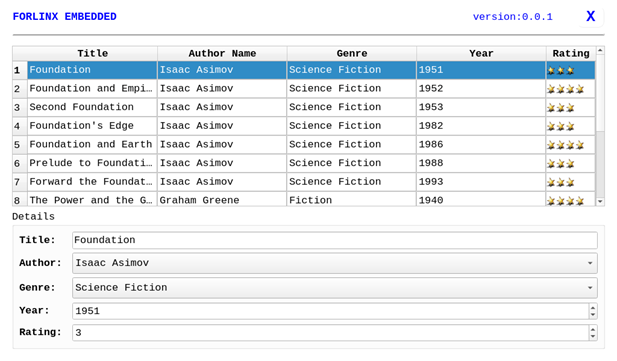Select the 'Prelude to Foundati…' title cell
The height and width of the screenshot is (361, 617).
[92, 163]
